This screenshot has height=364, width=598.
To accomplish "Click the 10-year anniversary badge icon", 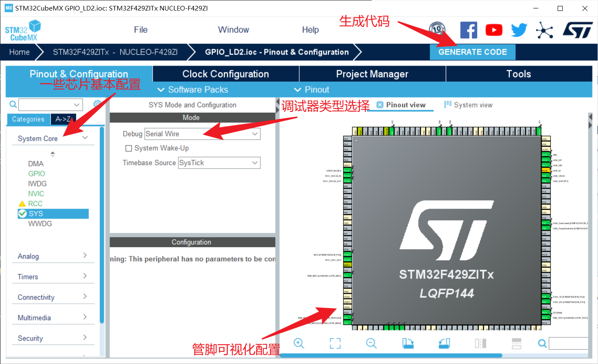I will coord(437,30).
